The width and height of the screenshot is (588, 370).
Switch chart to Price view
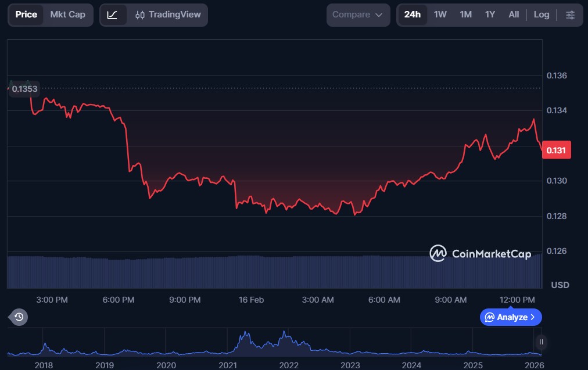pos(26,15)
